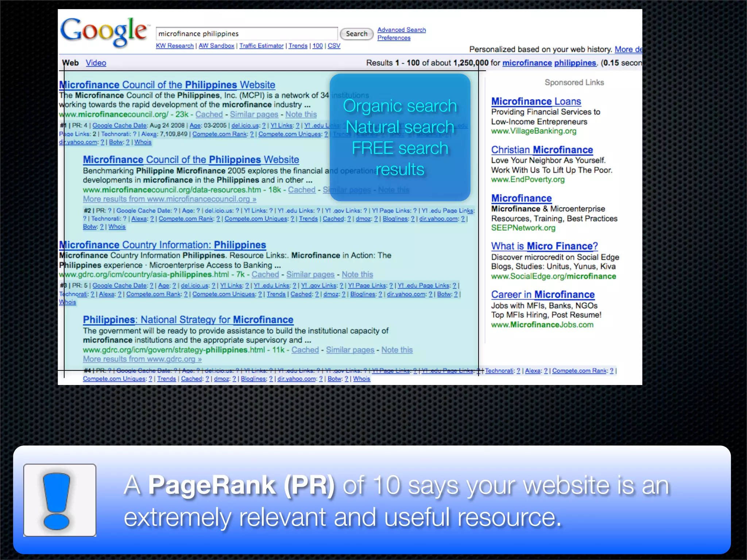Click the Search button
747x560 pixels.
(x=356, y=34)
